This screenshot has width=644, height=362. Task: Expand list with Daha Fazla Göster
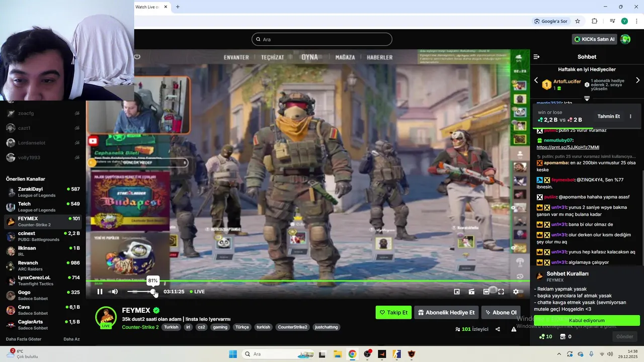point(24,339)
